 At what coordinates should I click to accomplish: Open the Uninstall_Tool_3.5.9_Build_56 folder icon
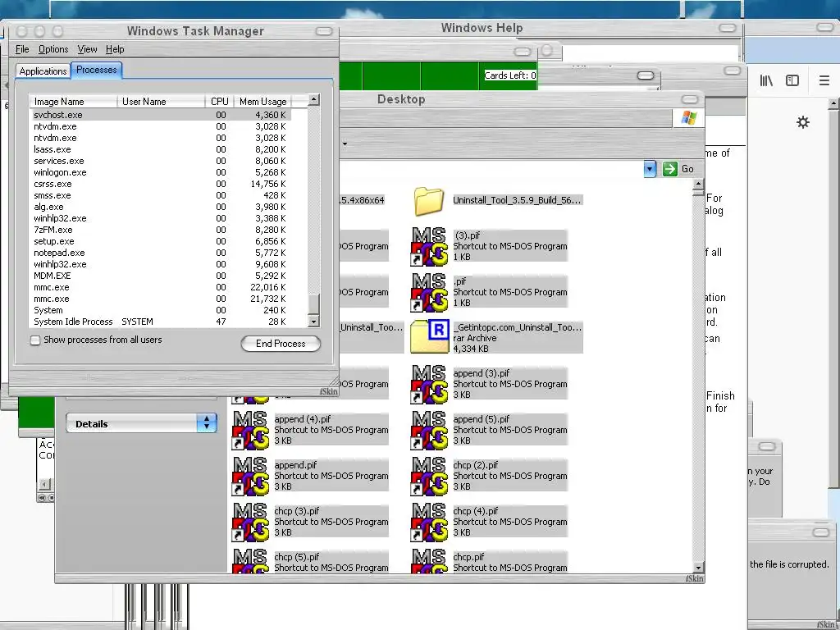pyautogui.click(x=428, y=202)
